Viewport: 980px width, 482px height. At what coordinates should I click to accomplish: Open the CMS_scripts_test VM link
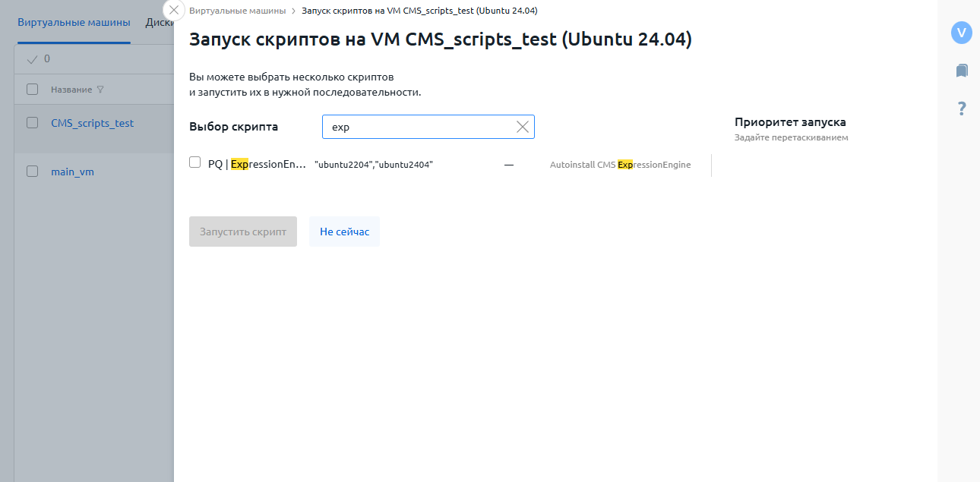[92, 123]
